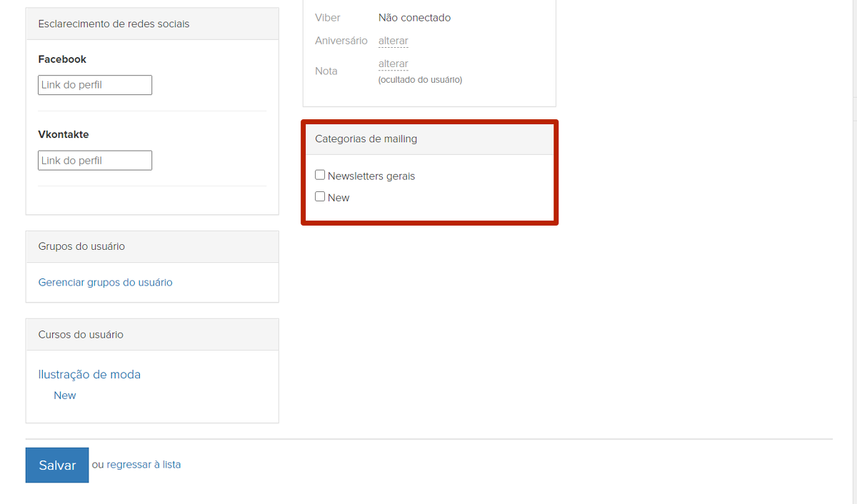857x504 pixels.
Task: Tick the New mailing category checkbox
Action: [320, 196]
